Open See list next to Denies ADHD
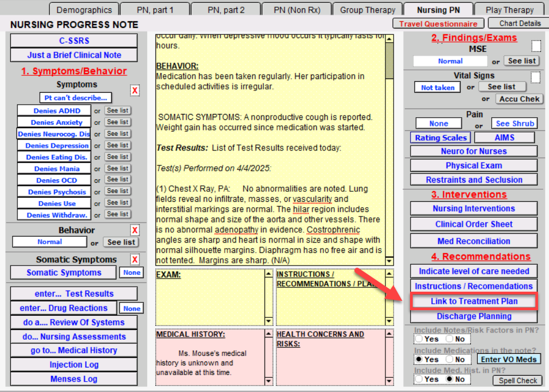This screenshot has height=392, width=549. 117,111
